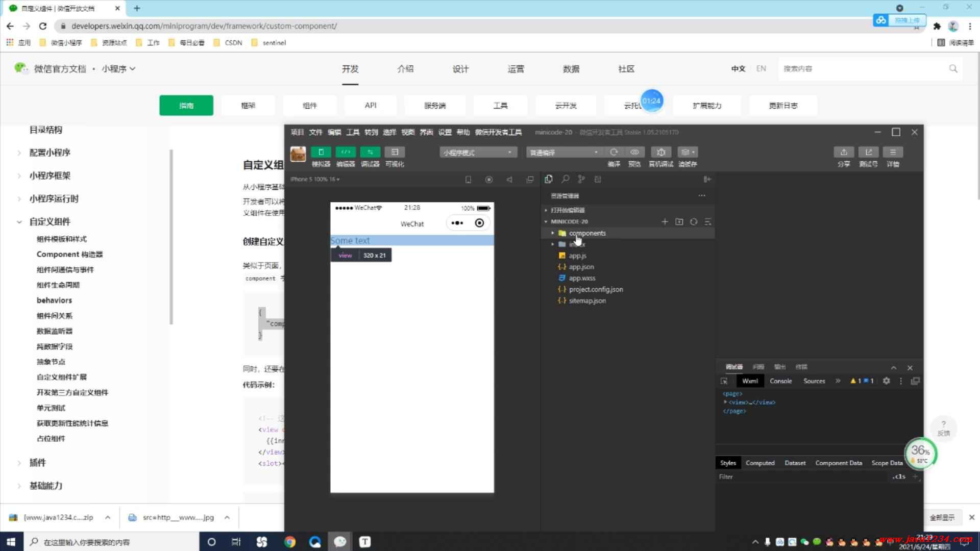The height and width of the screenshot is (551, 980).
Task: Click the refresh explorer icon
Action: 693,221
